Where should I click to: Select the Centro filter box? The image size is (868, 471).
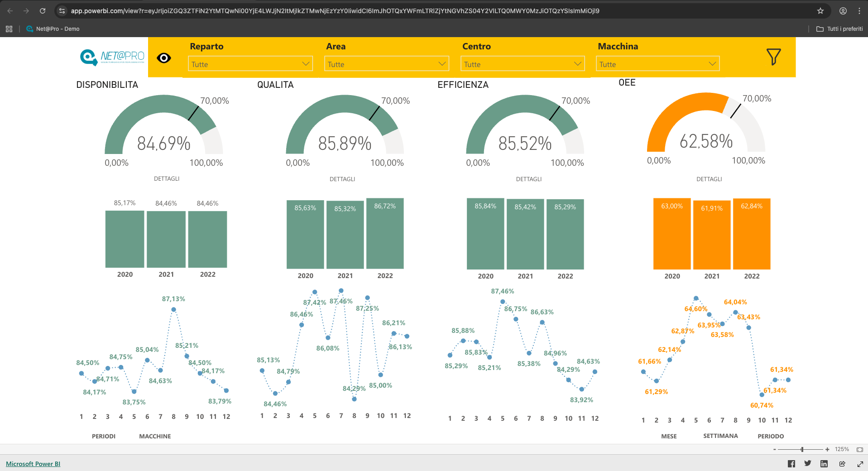click(x=522, y=64)
